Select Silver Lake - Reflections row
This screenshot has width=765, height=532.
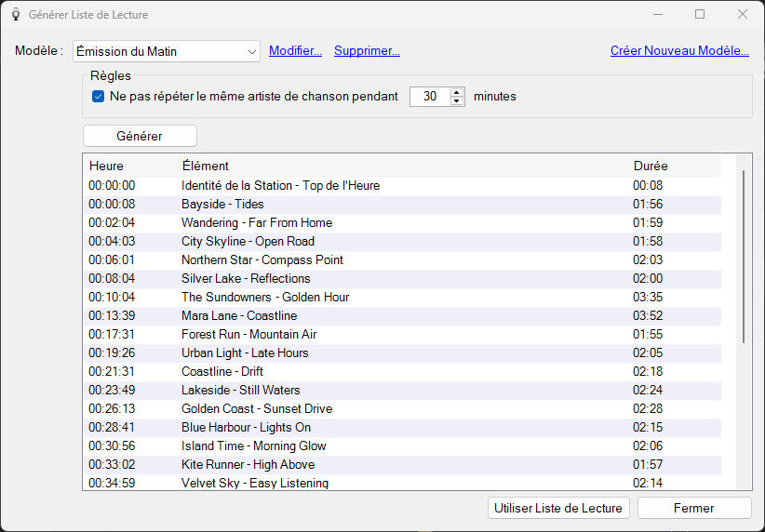402,278
